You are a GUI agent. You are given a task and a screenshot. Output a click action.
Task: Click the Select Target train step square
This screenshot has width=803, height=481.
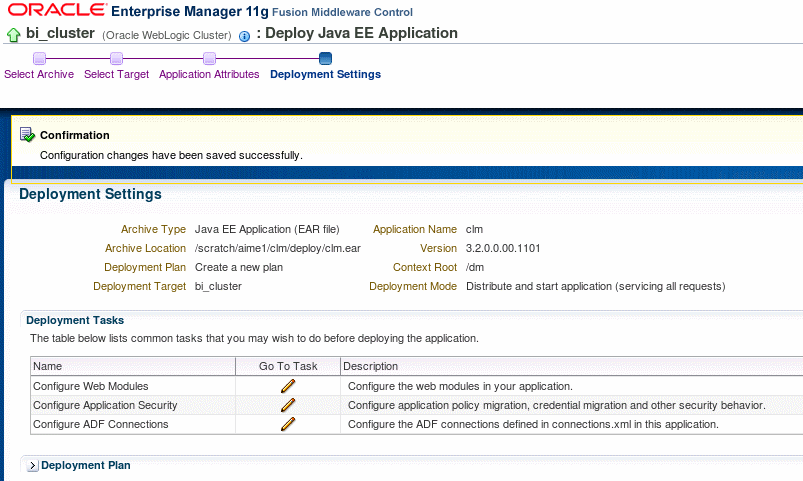(x=117, y=58)
